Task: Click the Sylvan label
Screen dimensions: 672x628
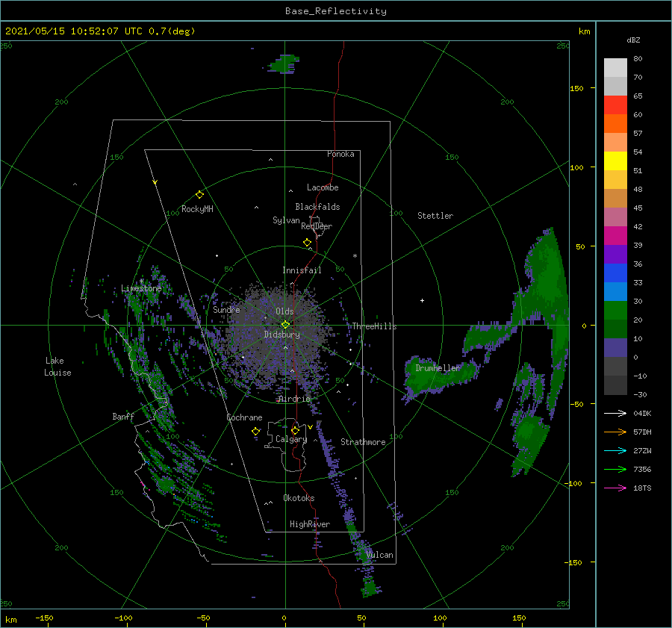Action: 286,220
